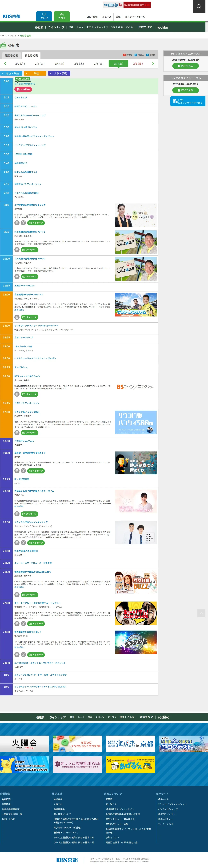Screen dimensions: 208x868
Task: Open the search magnifier icon
Action: pyautogui.click(x=199, y=6)
